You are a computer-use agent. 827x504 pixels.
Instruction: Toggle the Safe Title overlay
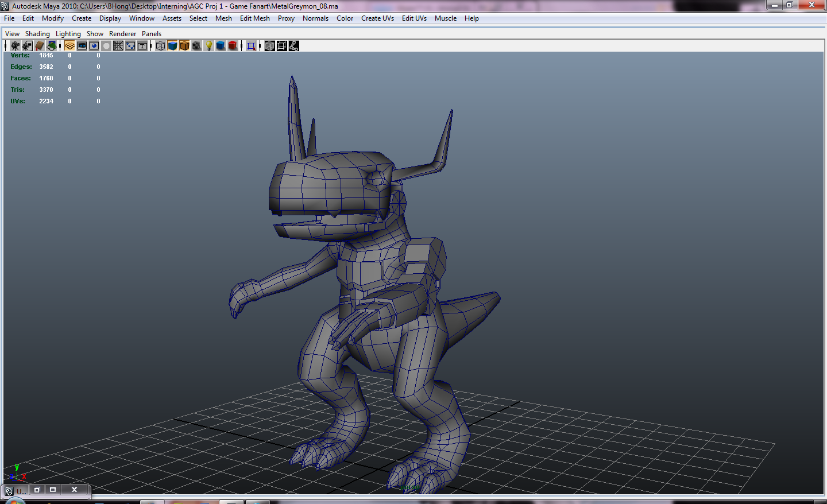pos(142,46)
